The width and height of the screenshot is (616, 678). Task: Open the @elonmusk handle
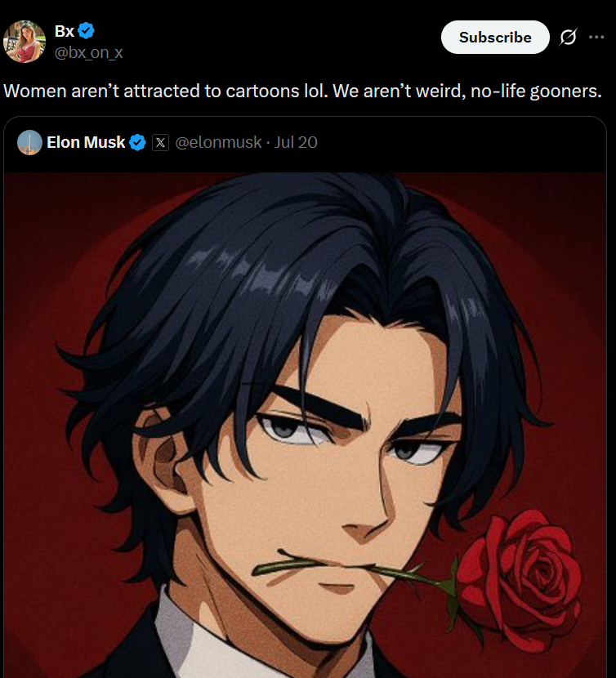(218, 142)
